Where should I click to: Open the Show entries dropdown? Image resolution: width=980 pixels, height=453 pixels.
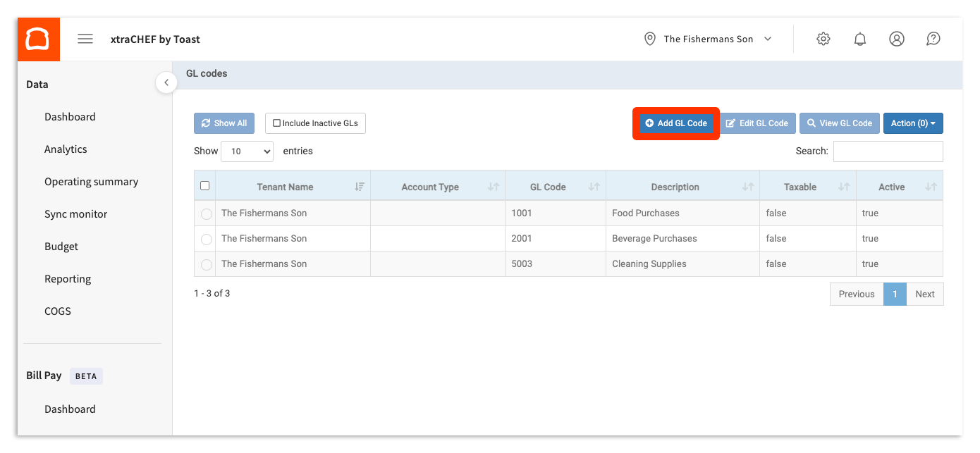tap(247, 151)
